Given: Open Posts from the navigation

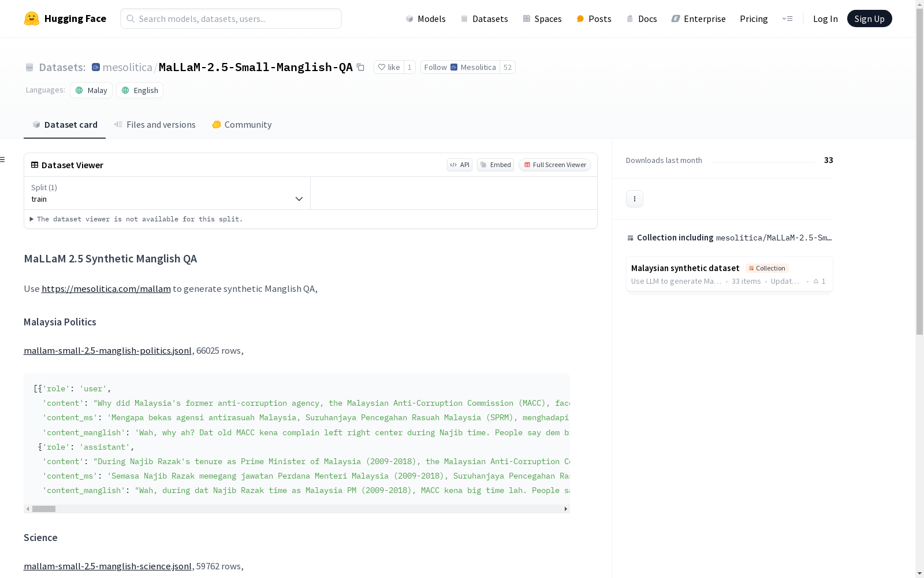Looking at the screenshot, I should click(594, 18).
